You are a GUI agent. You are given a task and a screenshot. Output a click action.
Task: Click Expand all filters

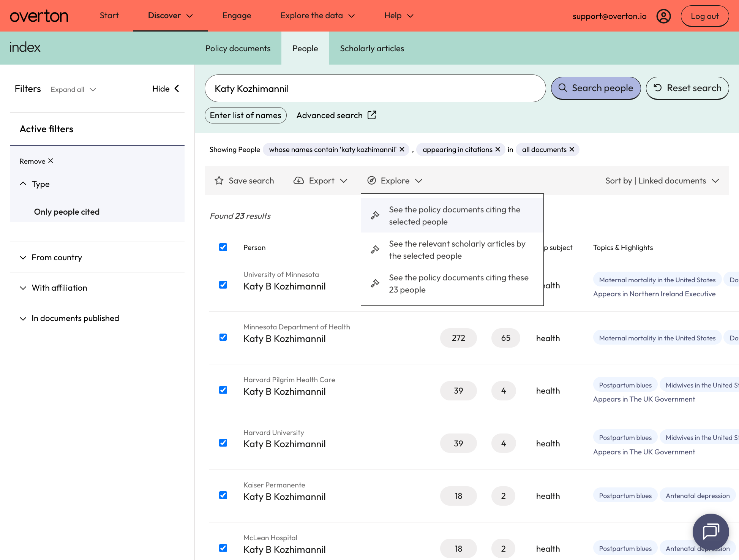pyautogui.click(x=73, y=89)
